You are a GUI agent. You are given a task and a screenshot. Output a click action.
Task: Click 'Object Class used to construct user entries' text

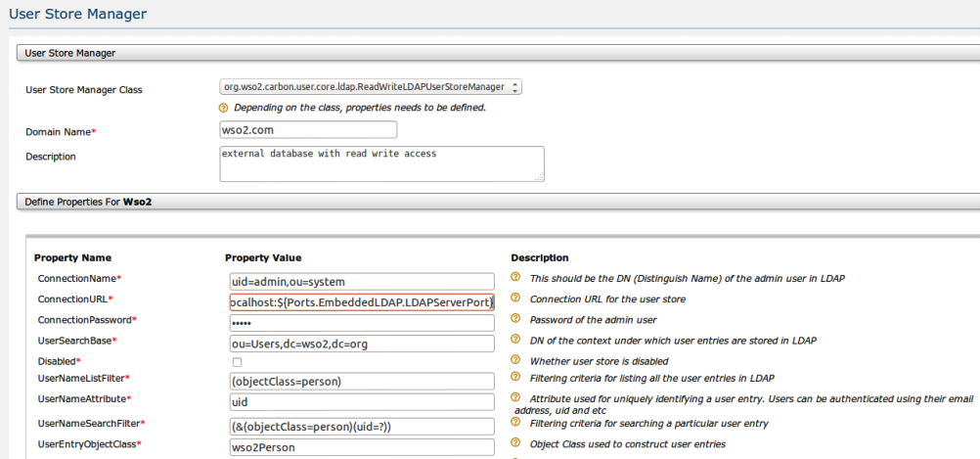click(628, 444)
